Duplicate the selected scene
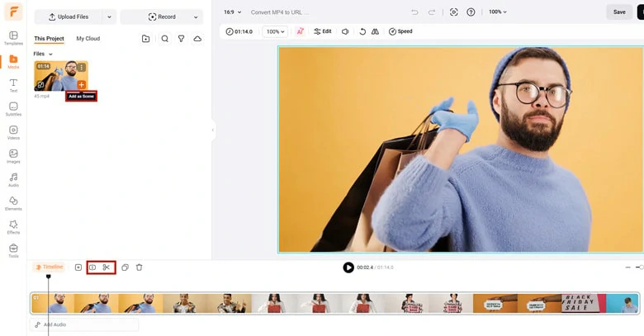The width and height of the screenshot is (644, 336). pos(125,267)
